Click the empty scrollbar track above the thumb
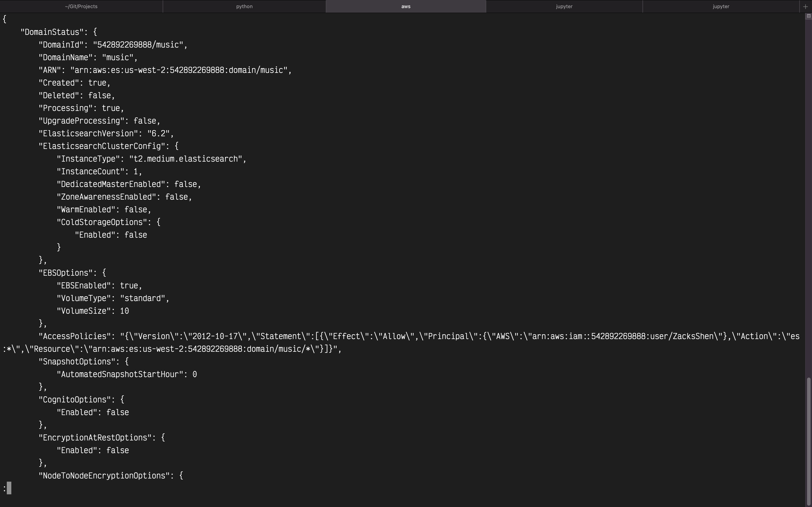 809,201
